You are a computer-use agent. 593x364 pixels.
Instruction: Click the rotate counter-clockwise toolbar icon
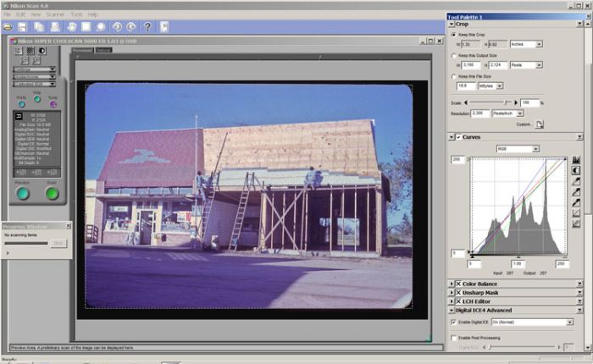pyautogui.click(x=117, y=27)
